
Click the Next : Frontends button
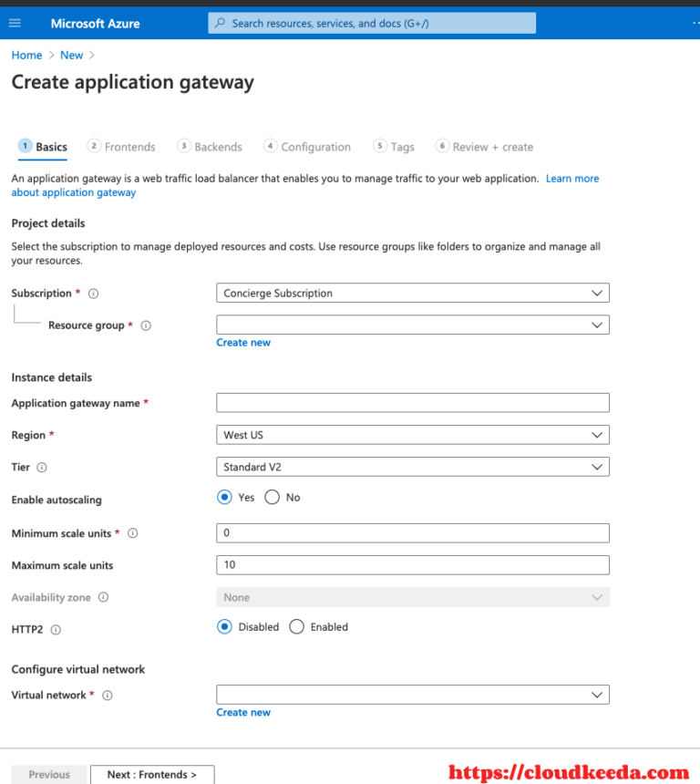click(152, 775)
